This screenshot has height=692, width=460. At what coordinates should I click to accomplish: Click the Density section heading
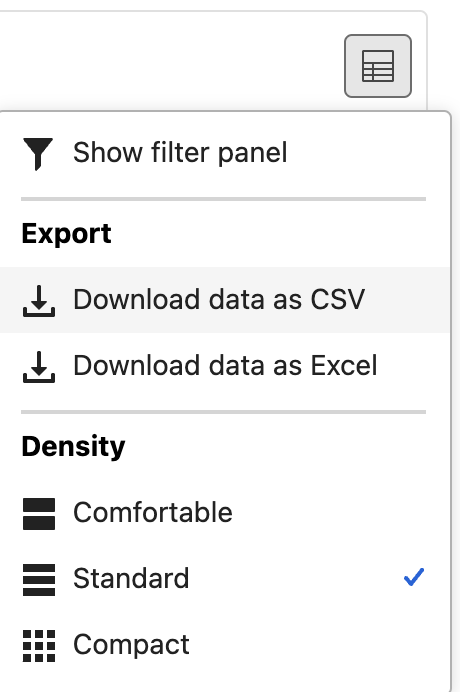(73, 447)
